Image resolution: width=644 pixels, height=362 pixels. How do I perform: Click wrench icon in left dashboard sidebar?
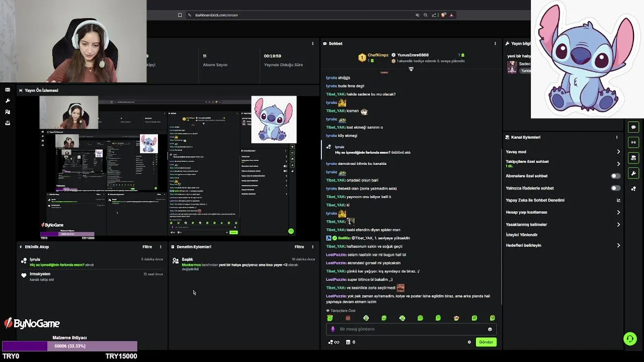8,101
